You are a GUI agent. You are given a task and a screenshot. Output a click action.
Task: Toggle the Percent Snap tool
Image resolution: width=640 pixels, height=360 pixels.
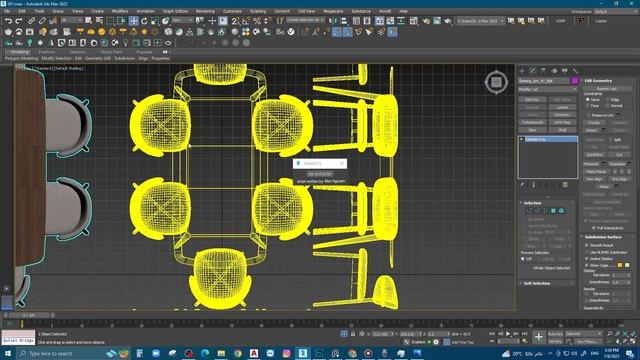pyautogui.click(x=257, y=21)
